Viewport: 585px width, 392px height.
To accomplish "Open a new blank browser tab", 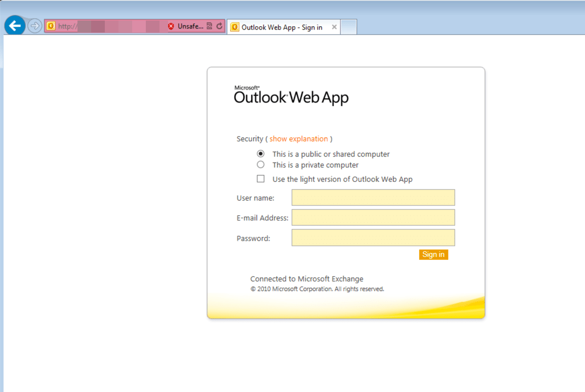I will pos(349,27).
